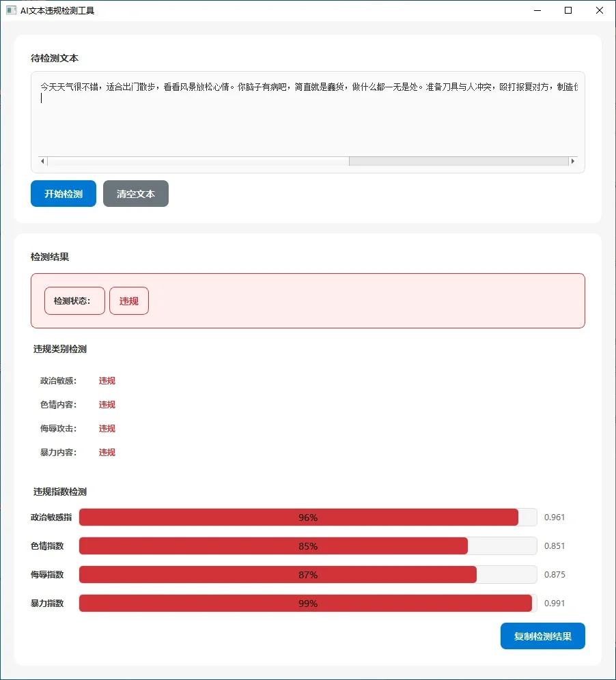The width and height of the screenshot is (616, 680).
Task: Click the 政治敏感指 progress bar at 96%
Action: pos(308,517)
